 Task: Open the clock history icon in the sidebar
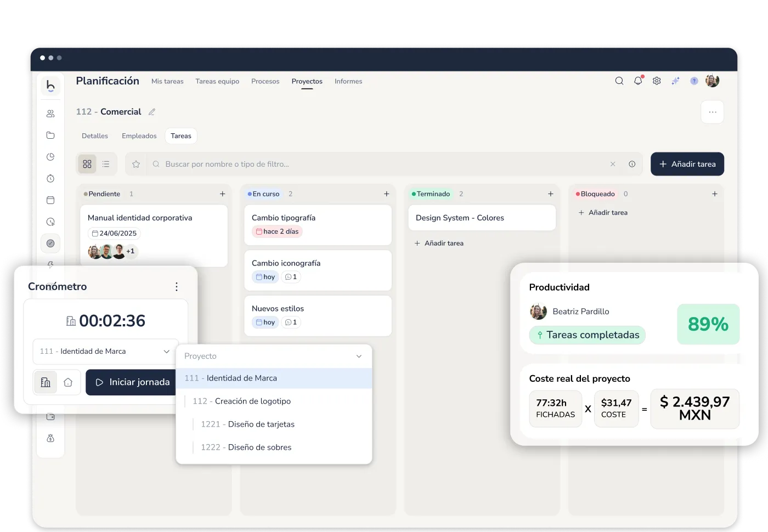pos(50,222)
